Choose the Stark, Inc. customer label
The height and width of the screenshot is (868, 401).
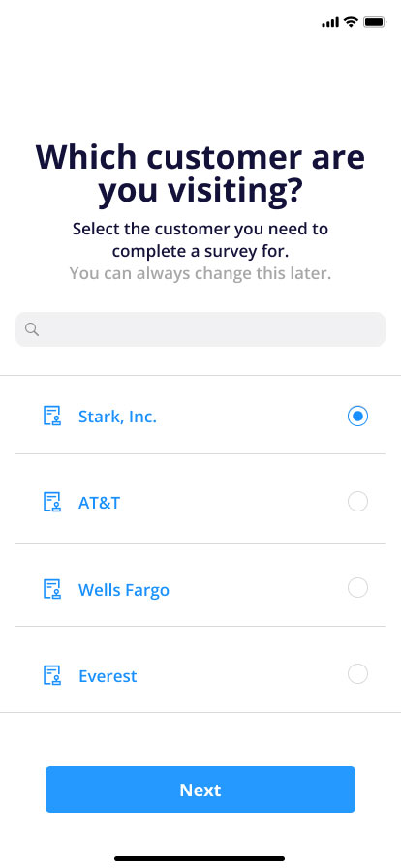coord(117,417)
